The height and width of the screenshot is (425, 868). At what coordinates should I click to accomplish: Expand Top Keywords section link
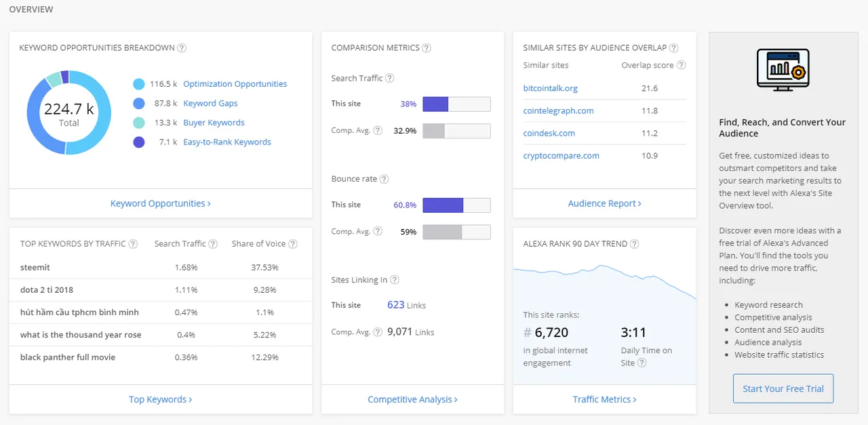[161, 399]
